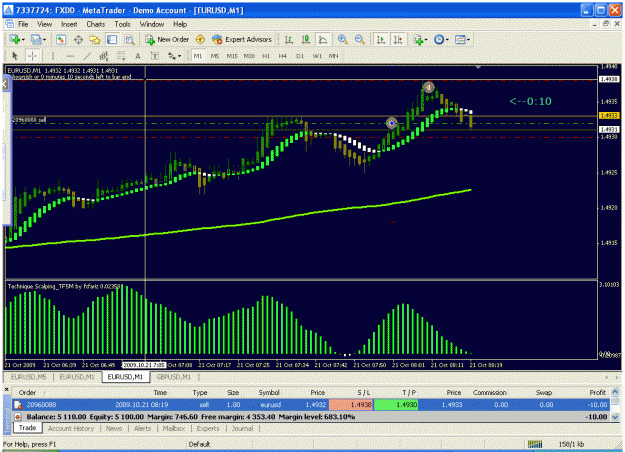Click the Zoom In magnifier
This screenshot has height=452, width=625.
(x=342, y=39)
